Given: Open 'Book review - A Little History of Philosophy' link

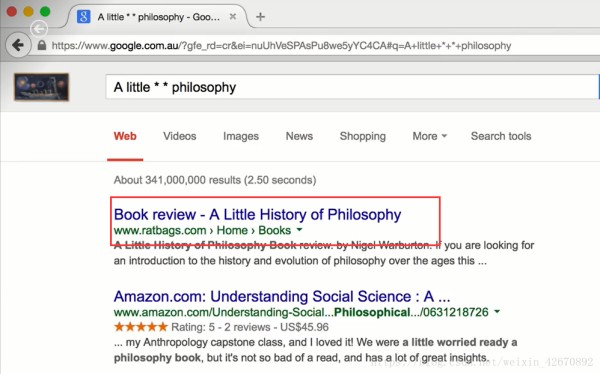Looking at the screenshot, I should click(x=257, y=215).
